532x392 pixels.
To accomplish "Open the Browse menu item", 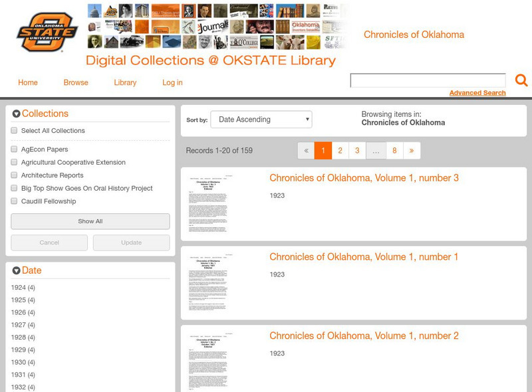I will coord(76,82).
